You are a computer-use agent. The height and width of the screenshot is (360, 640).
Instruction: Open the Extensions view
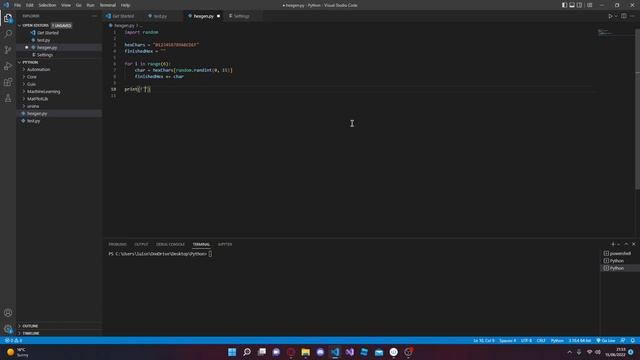click(8, 82)
